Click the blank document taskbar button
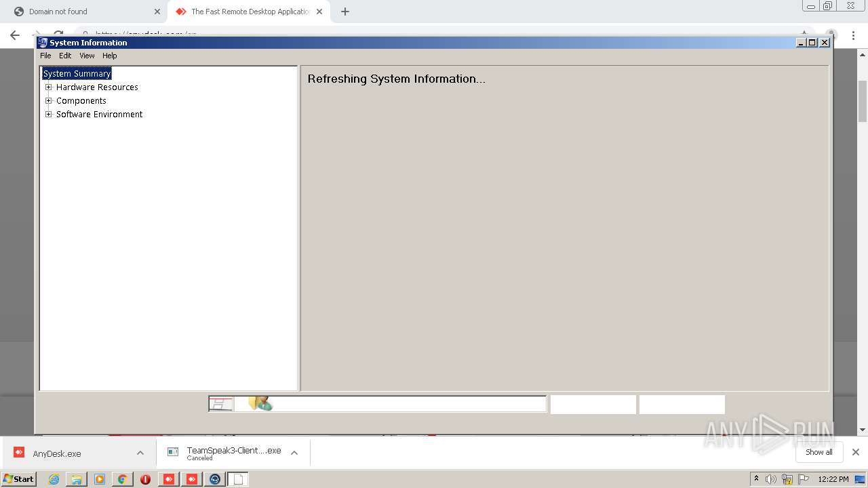868x488 pixels. [x=238, y=479]
